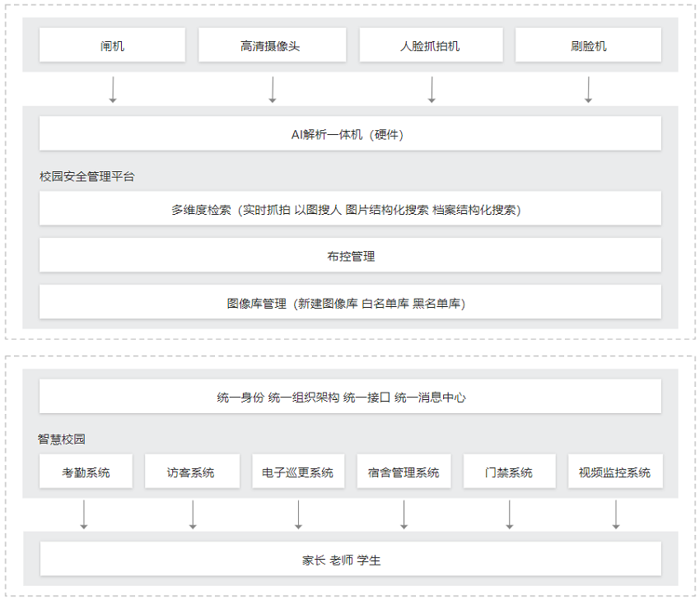Viewport: 700px width, 600px height.
Task: Click the 宿舍管理系统 box
Action: pyautogui.click(x=404, y=471)
